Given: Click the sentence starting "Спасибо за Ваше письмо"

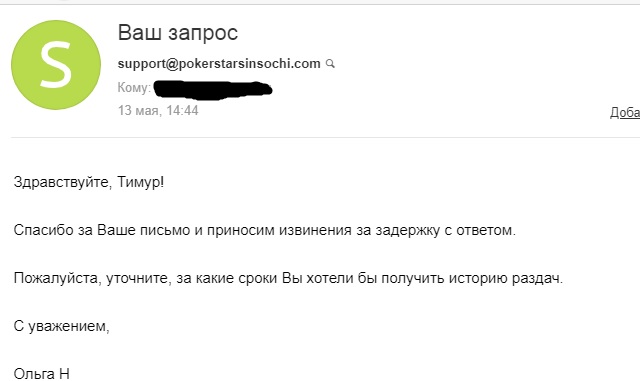Looking at the screenshot, I should (x=264, y=230).
